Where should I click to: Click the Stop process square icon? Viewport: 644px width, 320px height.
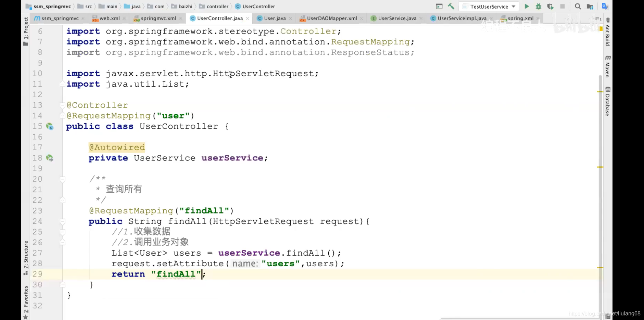pos(562,7)
